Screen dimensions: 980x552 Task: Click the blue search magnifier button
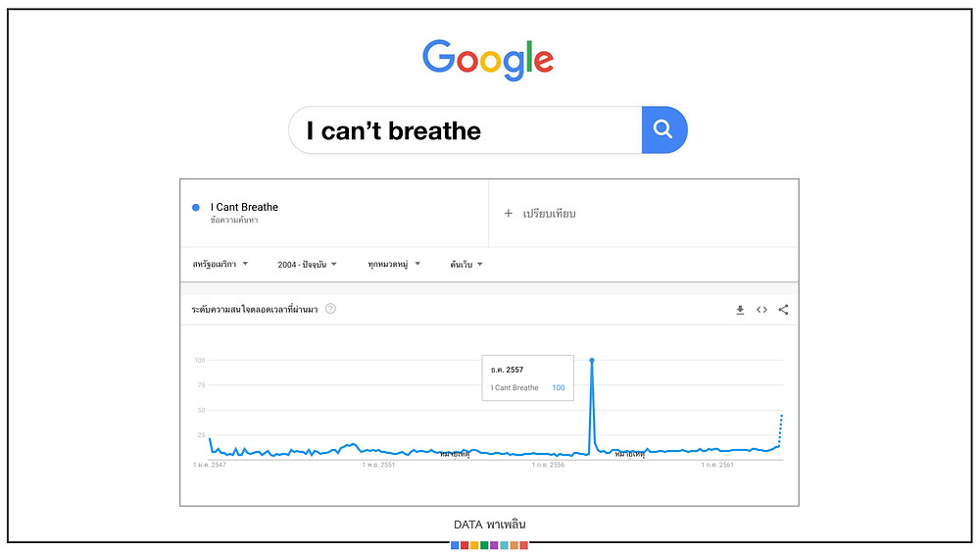(663, 129)
